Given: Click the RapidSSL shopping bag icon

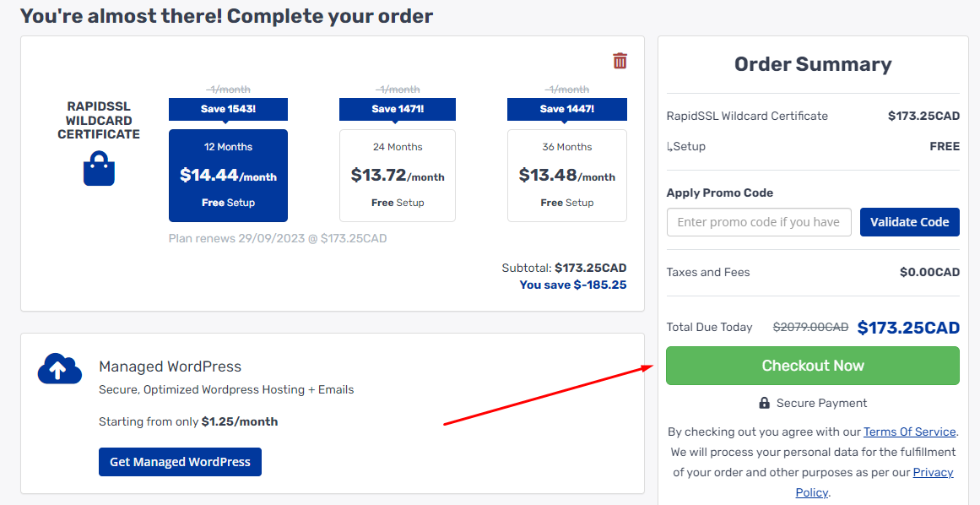Looking at the screenshot, I should 99,168.
